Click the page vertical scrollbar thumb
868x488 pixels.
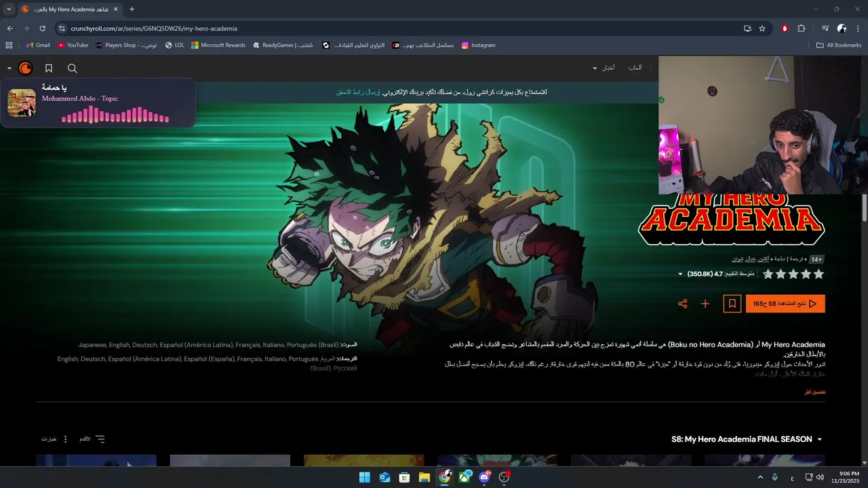[x=865, y=207]
